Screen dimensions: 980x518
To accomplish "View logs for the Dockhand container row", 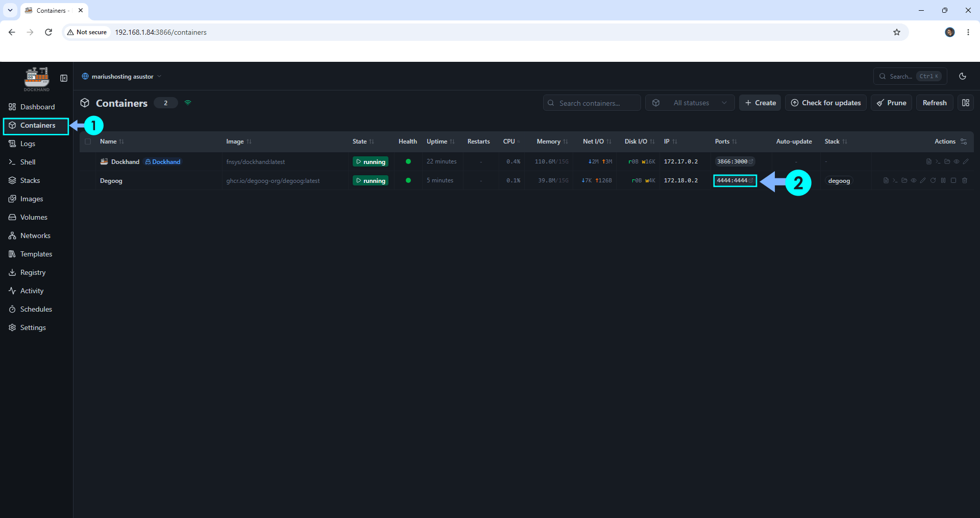I will tap(929, 161).
